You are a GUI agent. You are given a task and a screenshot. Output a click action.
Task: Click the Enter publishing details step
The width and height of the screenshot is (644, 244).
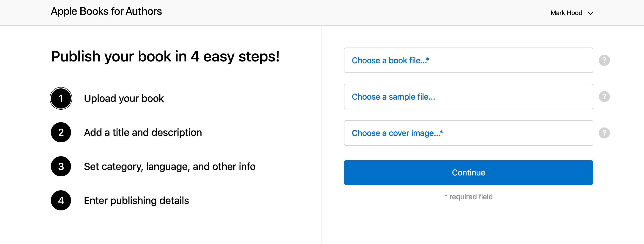pyautogui.click(x=136, y=200)
